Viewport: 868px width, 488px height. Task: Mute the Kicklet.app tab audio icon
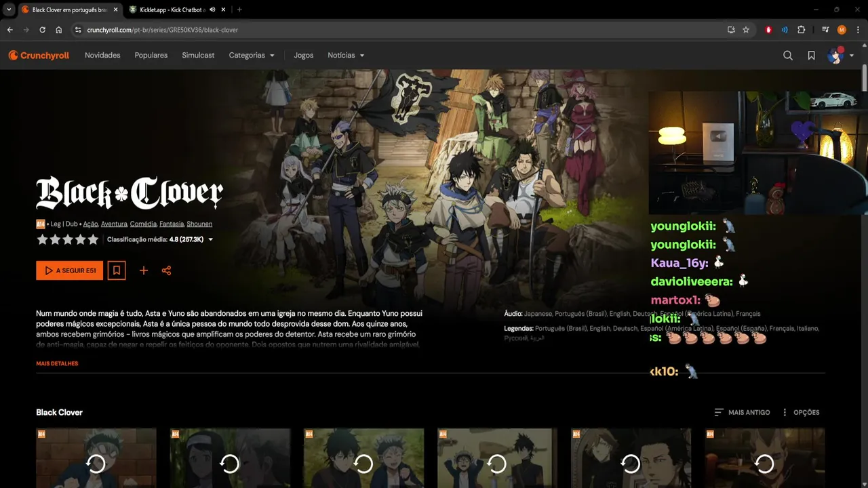point(212,9)
